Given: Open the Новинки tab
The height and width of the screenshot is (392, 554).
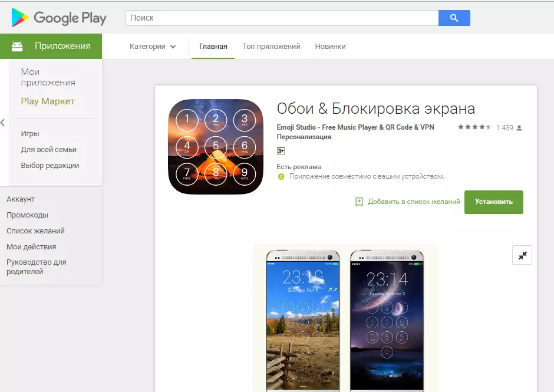Looking at the screenshot, I should point(330,47).
